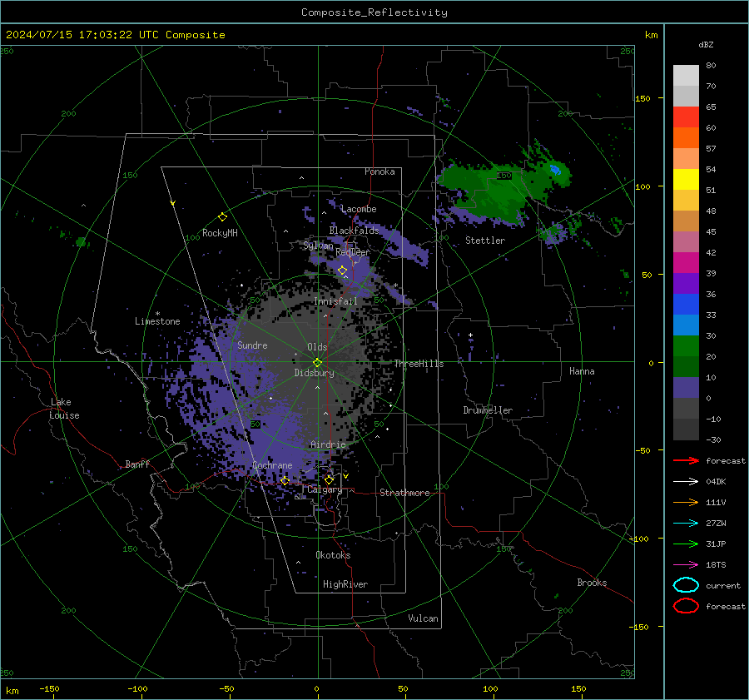Click the red 60-65 dBZ swatch

pyautogui.click(x=686, y=117)
